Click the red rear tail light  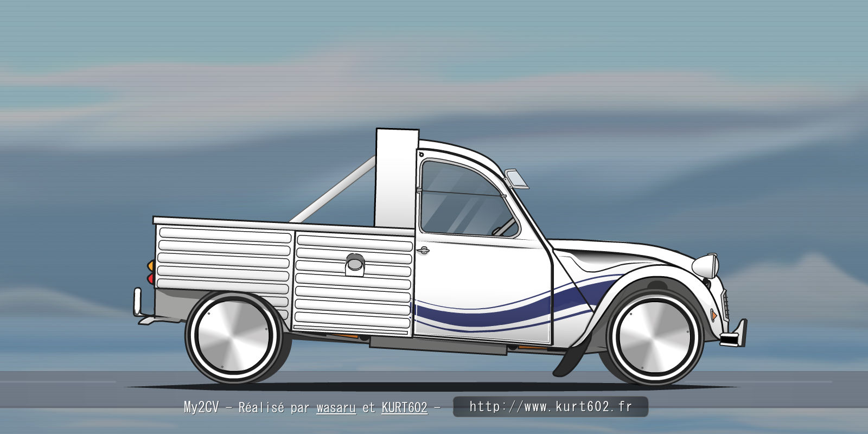tap(151, 278)
